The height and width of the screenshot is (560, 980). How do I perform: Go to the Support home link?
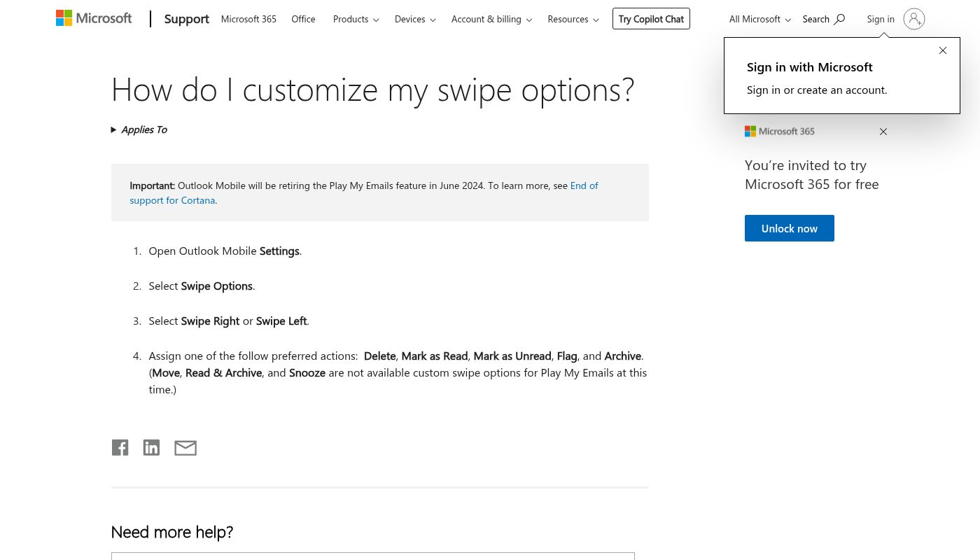pos(186,19)
